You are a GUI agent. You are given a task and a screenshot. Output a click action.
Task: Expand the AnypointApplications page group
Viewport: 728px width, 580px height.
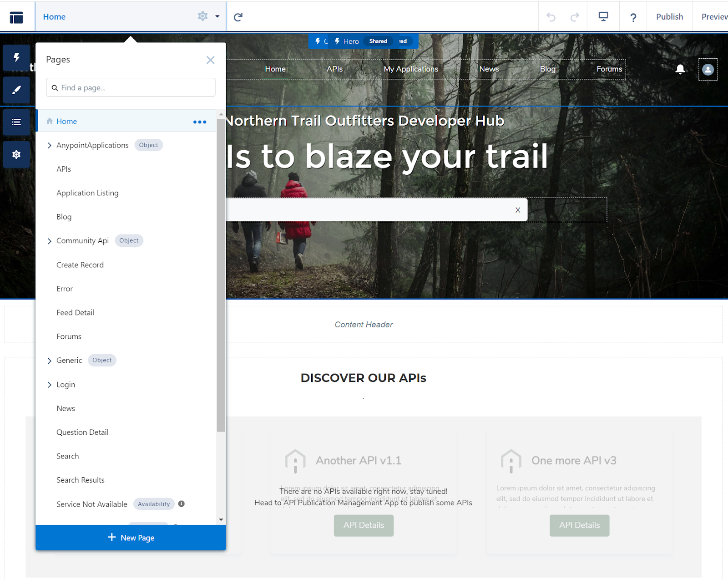coord(50,146)
